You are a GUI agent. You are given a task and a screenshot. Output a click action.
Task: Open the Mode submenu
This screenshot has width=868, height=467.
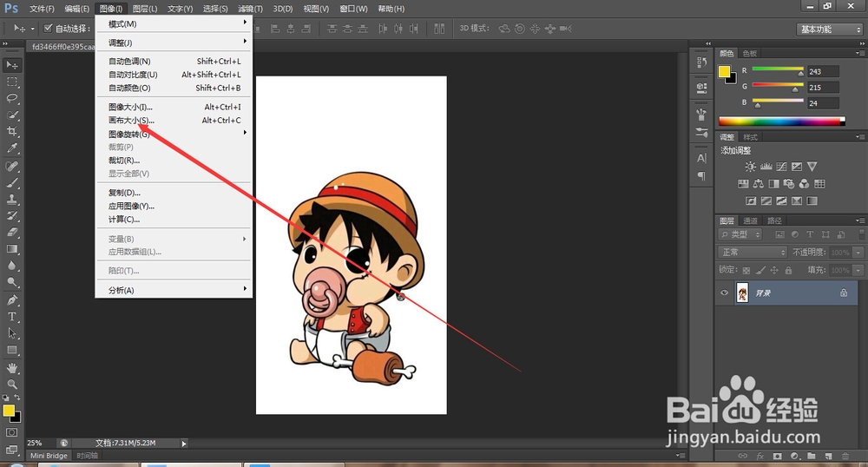[174, 23]
